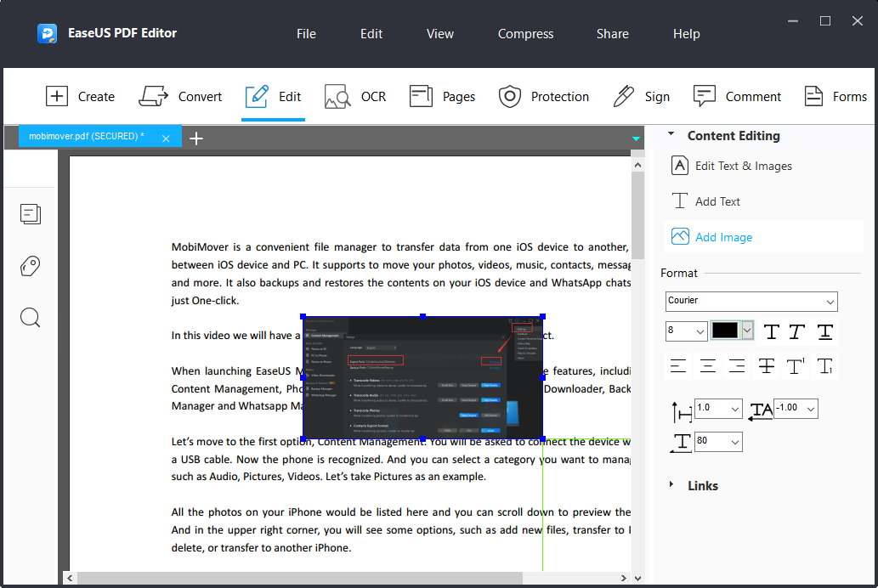Click the Add Text option
This screenshot has height=588, width=878.
[705, 201]
